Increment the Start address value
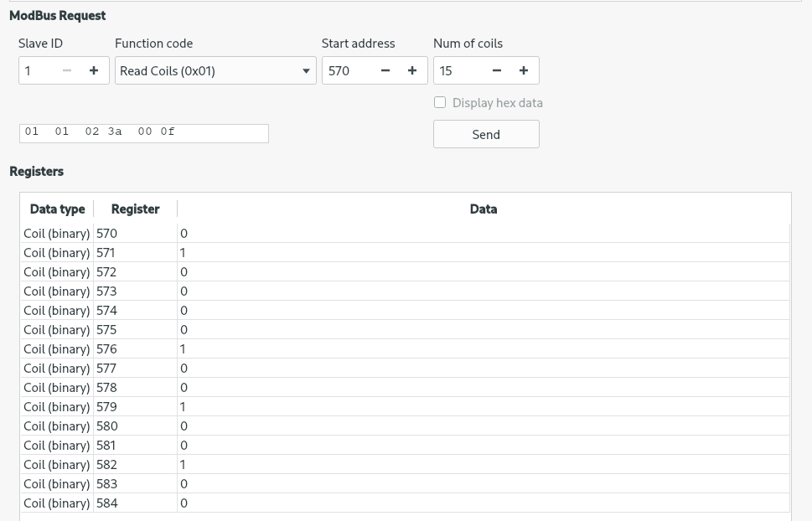The image size is (812, 521). (412, 71)
